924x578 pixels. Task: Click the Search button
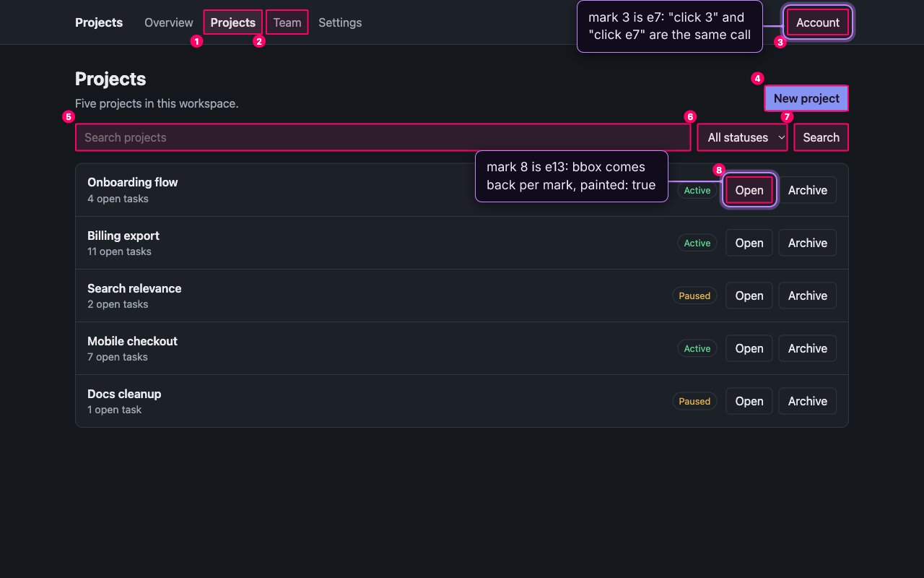[821, 137]
